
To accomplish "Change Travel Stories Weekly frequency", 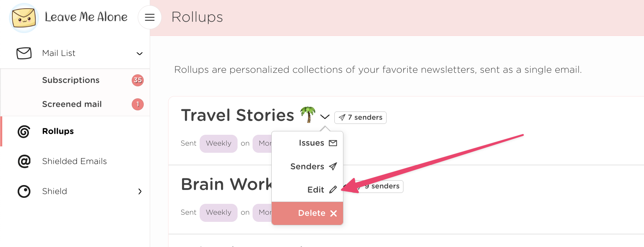I will click(218, 143).
